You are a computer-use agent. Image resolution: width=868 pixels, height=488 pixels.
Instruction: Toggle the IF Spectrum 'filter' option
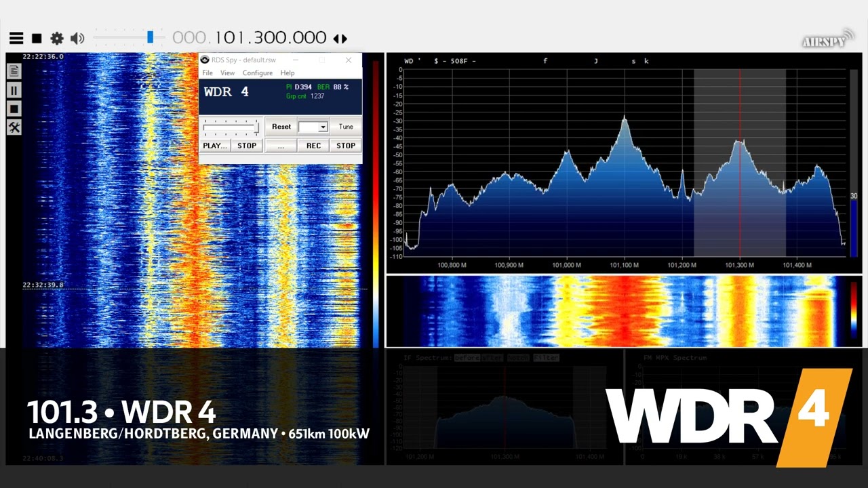coord(546,358)
